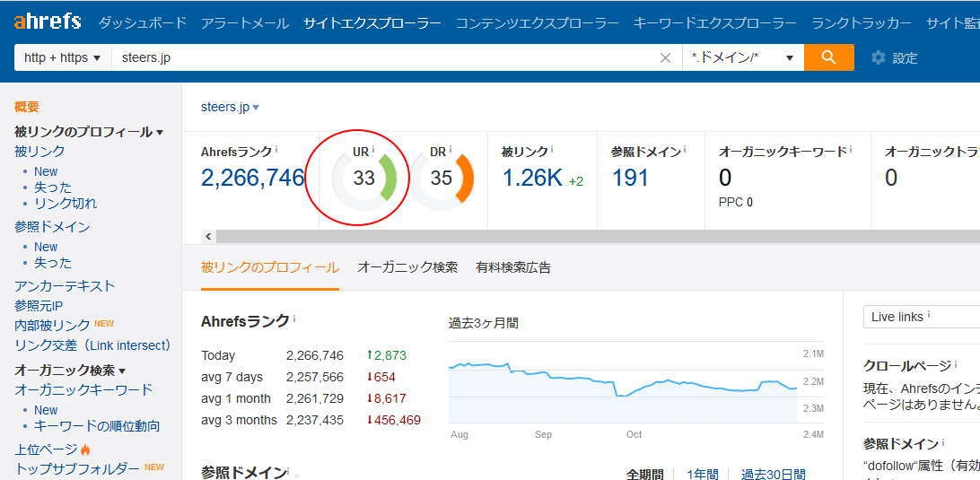Click the 191 referring domains number
The image size is (980, 480).
pyautogui.click(x=630, y=178)
